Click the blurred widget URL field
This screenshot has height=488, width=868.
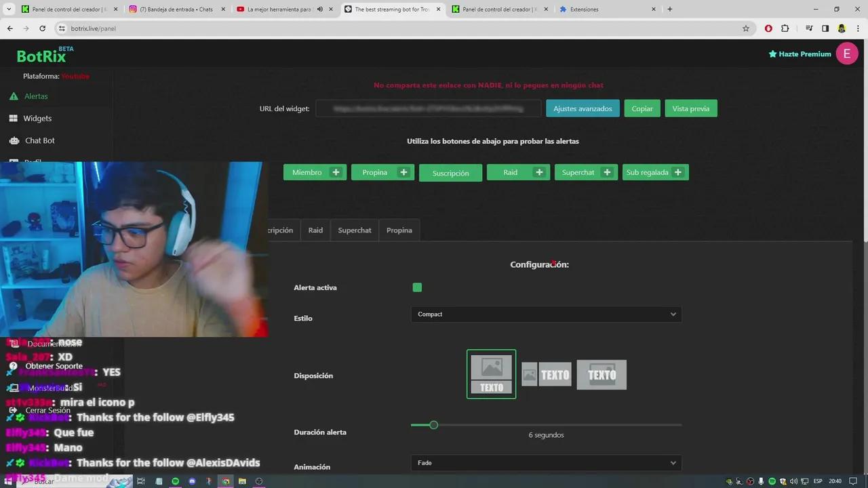pos(429,108)
